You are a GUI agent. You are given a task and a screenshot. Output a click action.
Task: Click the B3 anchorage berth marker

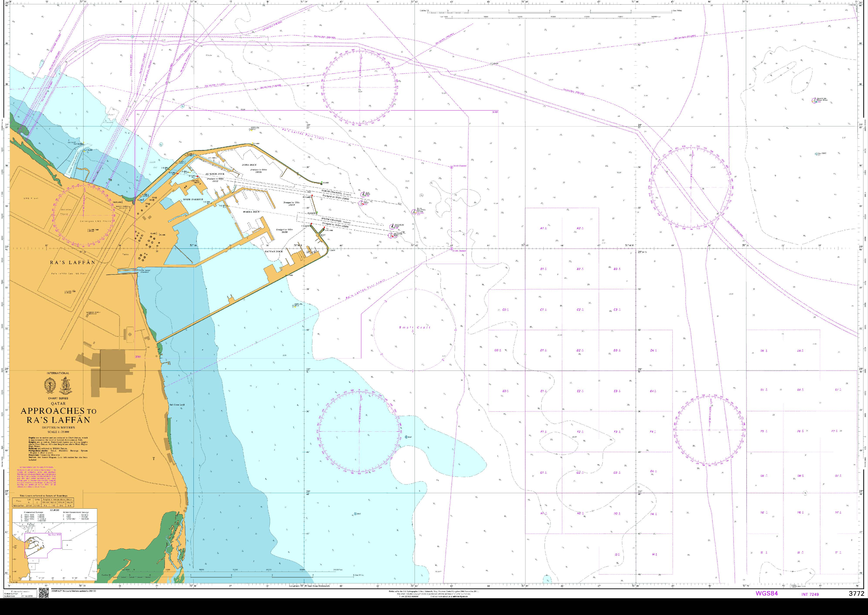coord(617,269)
